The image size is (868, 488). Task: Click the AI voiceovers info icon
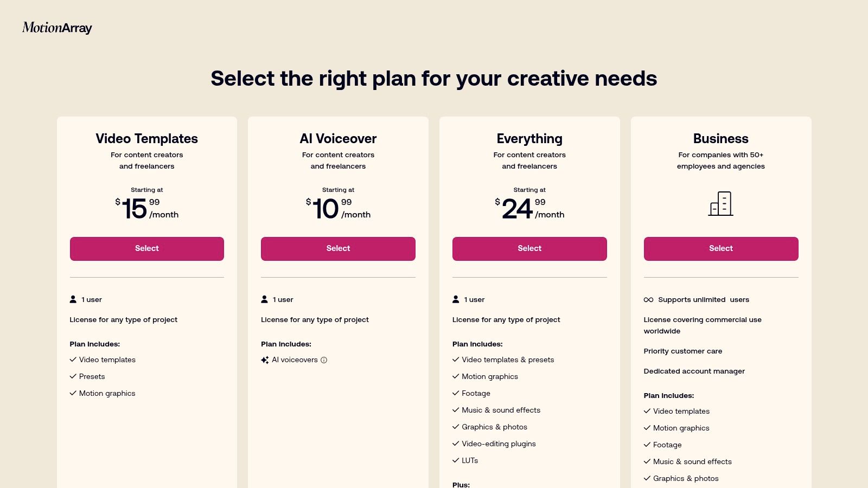(324, 360)
